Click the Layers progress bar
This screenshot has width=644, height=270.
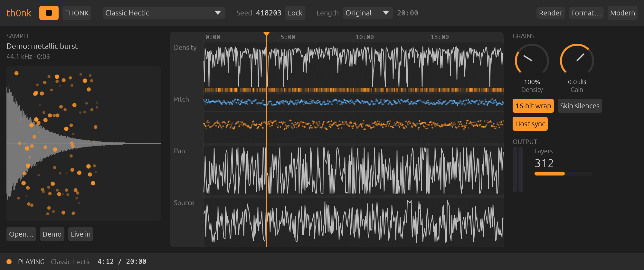(563, 174)
